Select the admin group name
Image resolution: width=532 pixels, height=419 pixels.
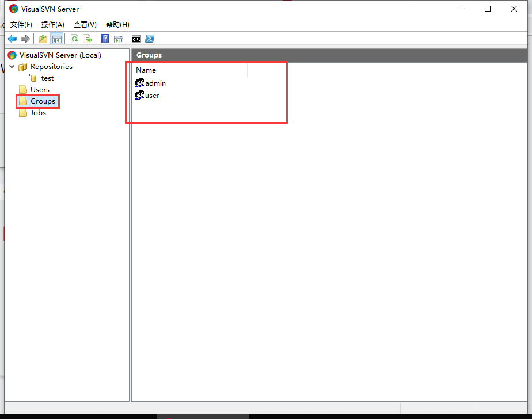coord(155,83)
